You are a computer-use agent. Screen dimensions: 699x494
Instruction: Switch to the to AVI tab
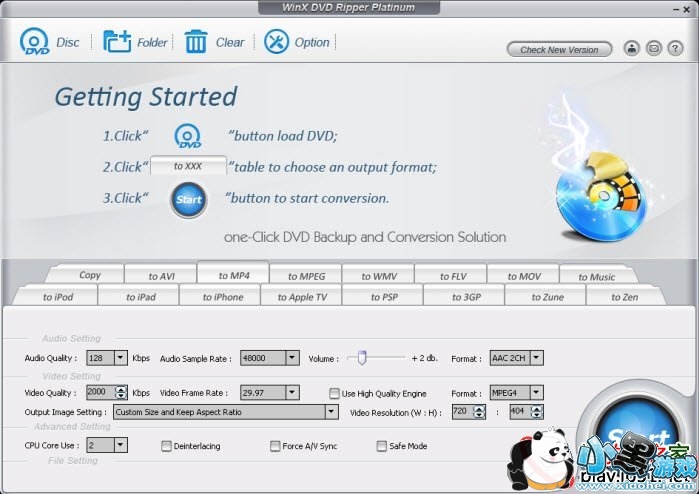161,276
